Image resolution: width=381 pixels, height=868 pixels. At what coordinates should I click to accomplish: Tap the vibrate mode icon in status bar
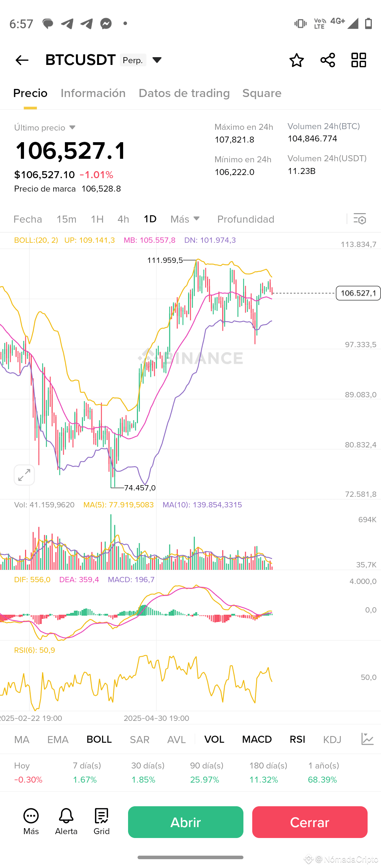301,24
